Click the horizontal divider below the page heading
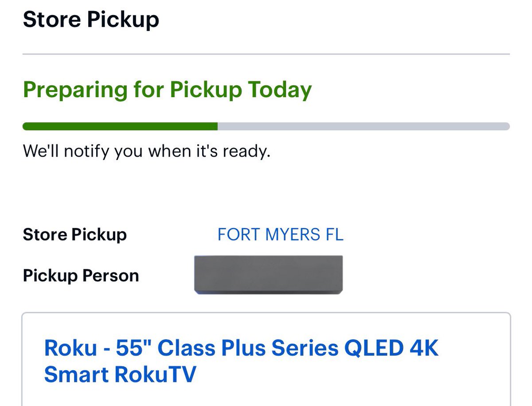Screen dimensions: 532x406 pyautogui.click(x=266, y=54)
